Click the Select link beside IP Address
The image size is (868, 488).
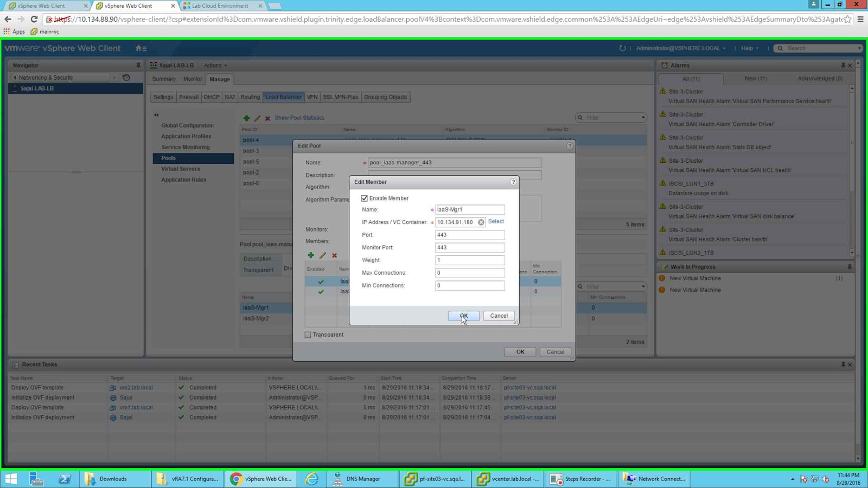pyautogui.click(x=496, y=221)
